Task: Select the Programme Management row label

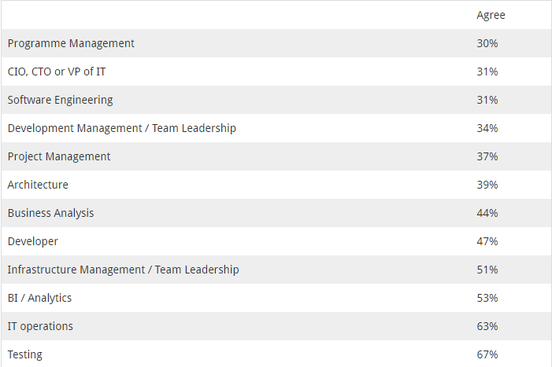Action: [71, 44]
